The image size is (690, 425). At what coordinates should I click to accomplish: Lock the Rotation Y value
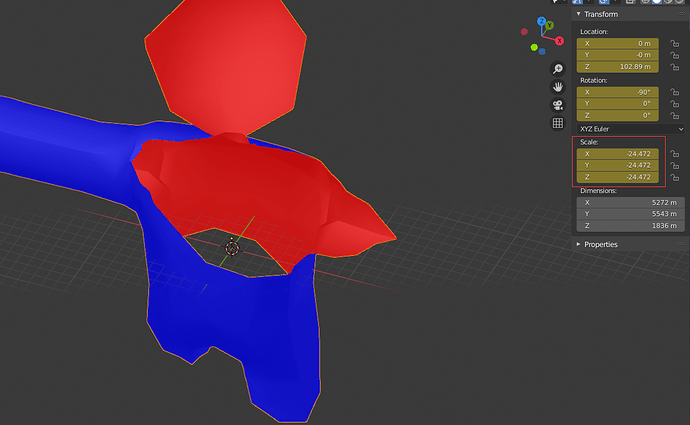[674, 104]
